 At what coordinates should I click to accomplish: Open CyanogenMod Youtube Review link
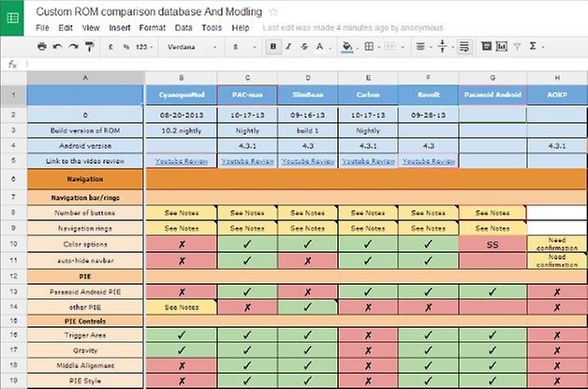click(x=182, y=161)
